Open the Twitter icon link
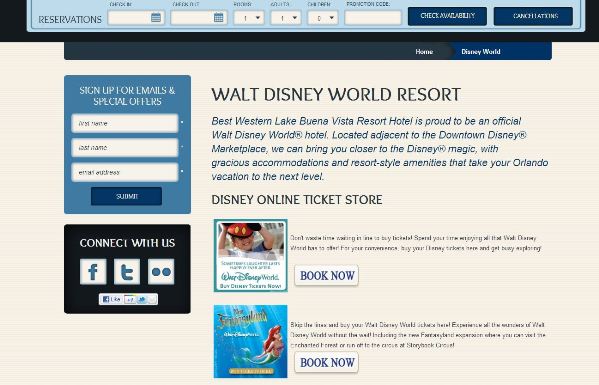This screenshot has height=385, width=599. (x=127, y=272)
